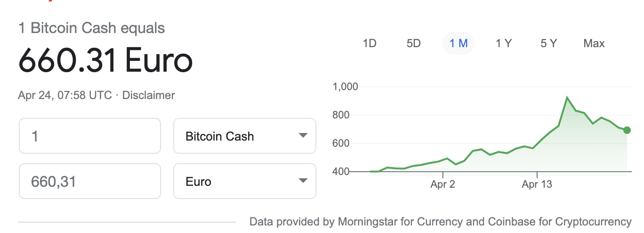Click the 400 y-axis value label
The height and width of the screenshot is (233, 644).
pyautogui.click(x=341, y=171)
